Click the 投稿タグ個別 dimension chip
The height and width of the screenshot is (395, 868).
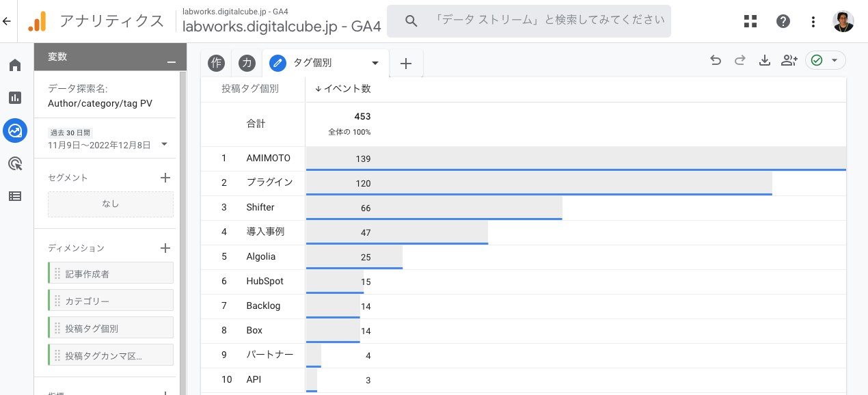click(111, 327)
